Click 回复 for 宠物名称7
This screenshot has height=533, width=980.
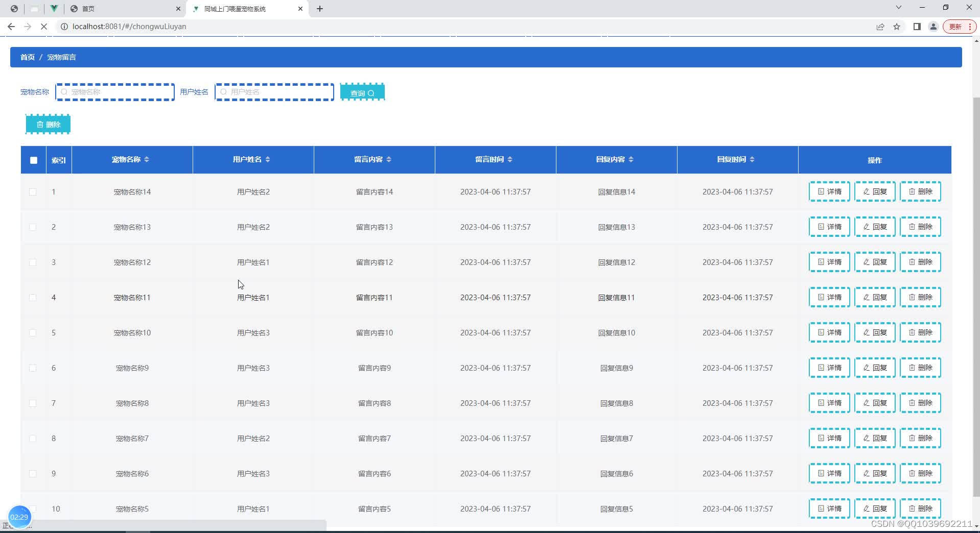[x=875, y=438]
